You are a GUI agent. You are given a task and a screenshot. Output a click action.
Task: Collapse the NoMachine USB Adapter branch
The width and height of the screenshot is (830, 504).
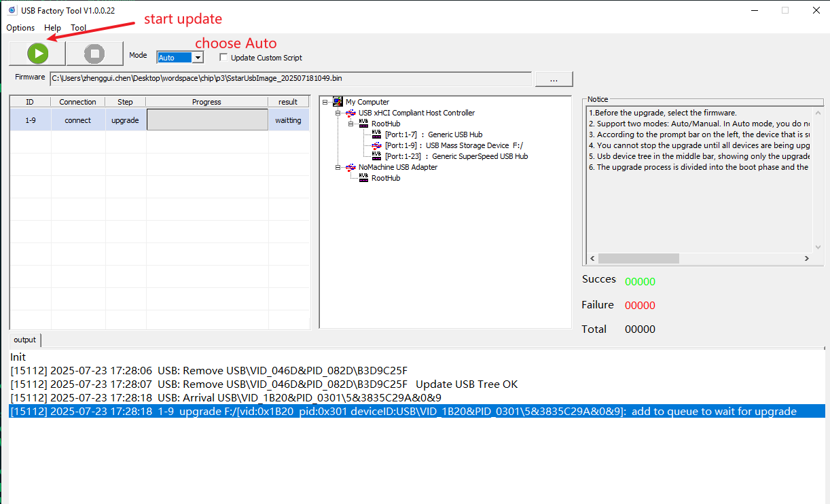coord(338,167)
